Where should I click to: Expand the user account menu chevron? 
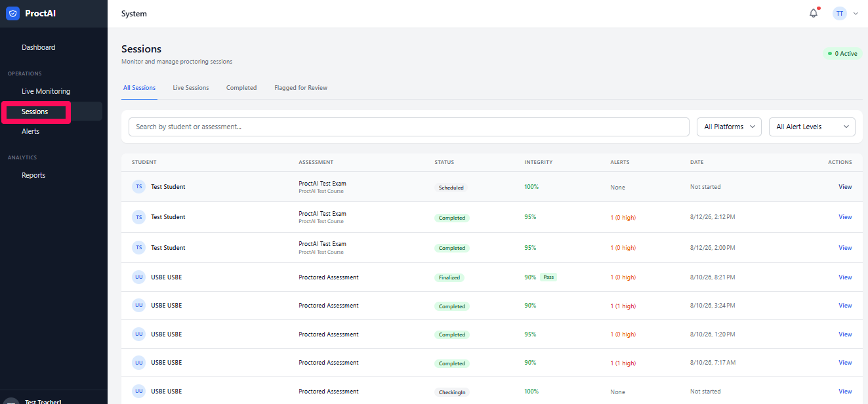856,13
